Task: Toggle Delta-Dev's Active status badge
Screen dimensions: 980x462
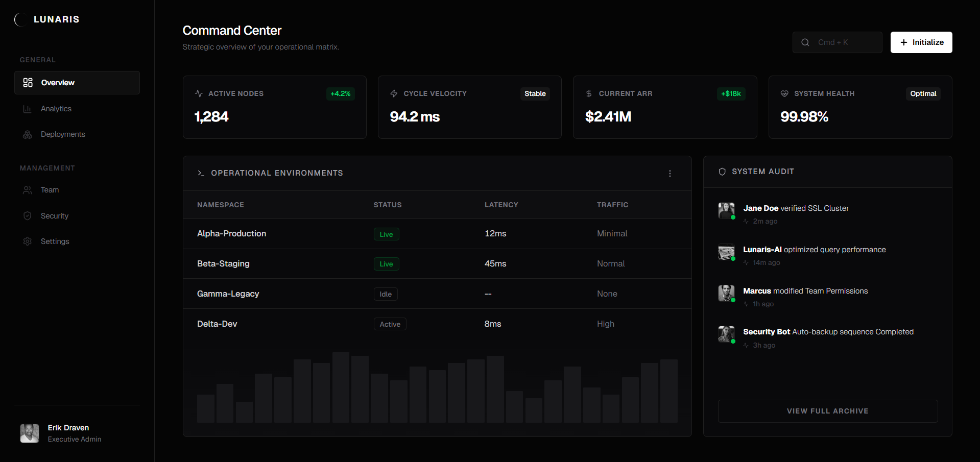Action: pyautogui.click(x=390, y=324)
